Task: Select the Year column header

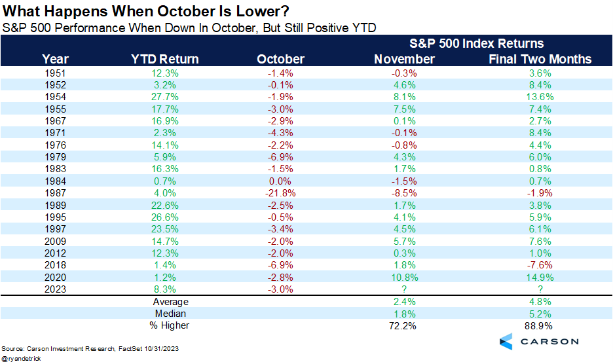Action: pyautogui.click(x=55, y=59)
